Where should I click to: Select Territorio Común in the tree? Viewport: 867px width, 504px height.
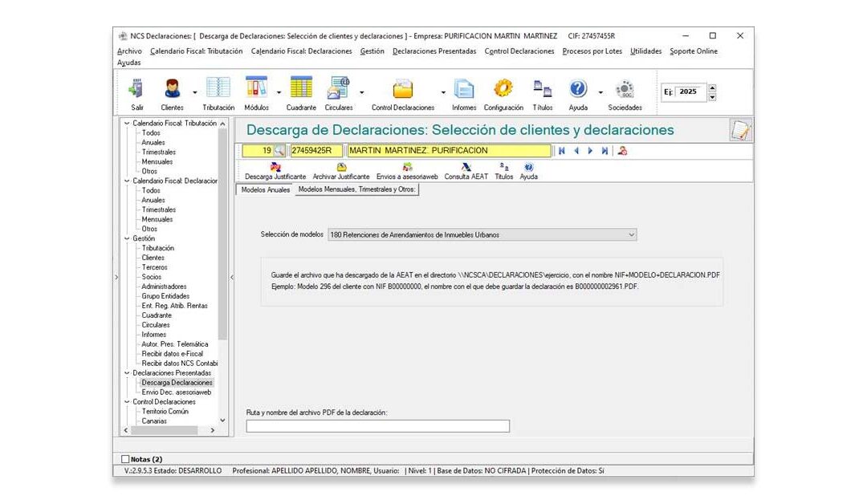[165, 412]
